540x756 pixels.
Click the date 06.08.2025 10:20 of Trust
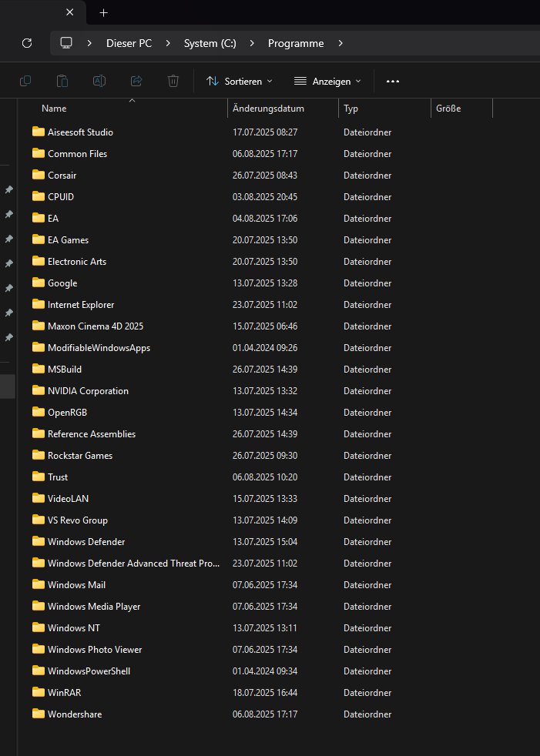point(265,477)
